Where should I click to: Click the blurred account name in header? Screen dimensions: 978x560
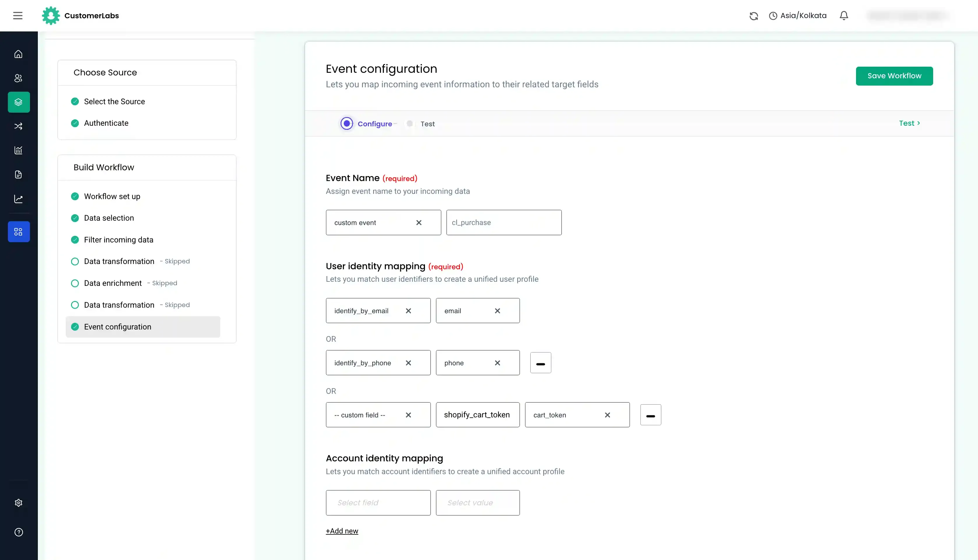(908, 16)
